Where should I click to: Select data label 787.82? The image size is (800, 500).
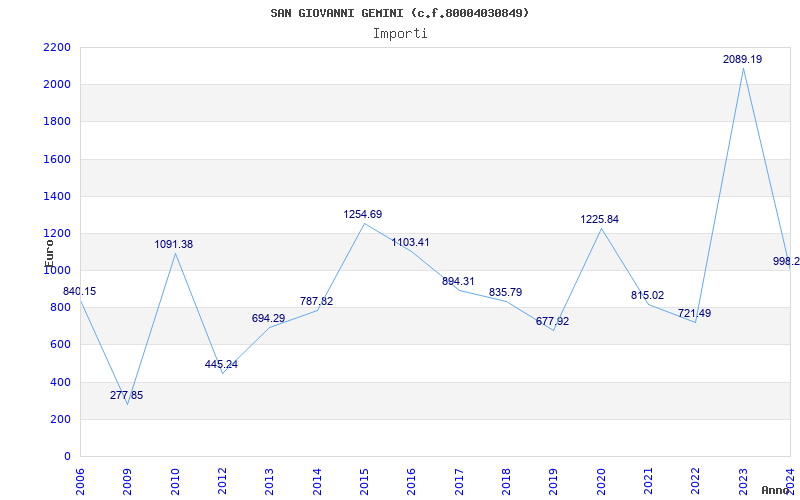(316, 301)
